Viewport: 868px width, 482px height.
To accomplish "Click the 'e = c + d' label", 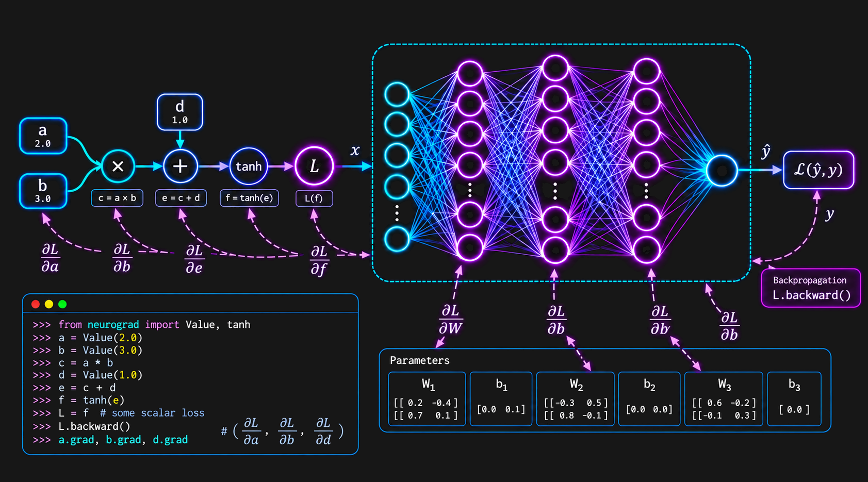I will [x=181, y=198].
